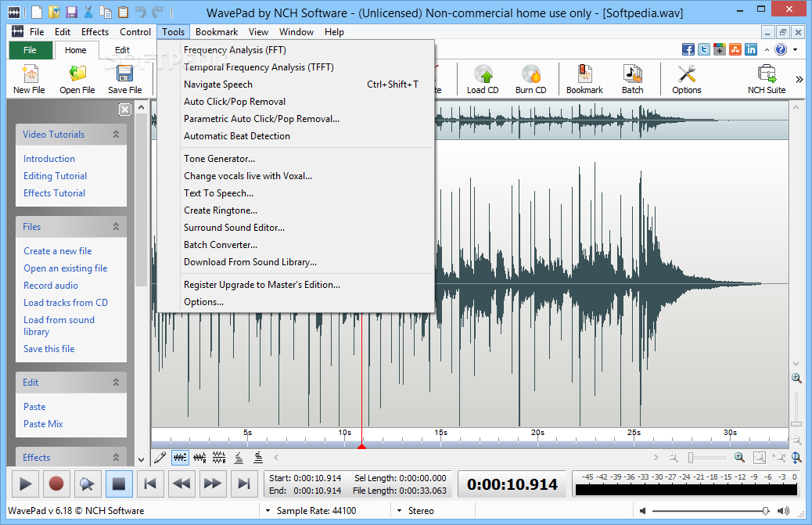
Task: Open the Options wrench icon
Action: (687, 79)
